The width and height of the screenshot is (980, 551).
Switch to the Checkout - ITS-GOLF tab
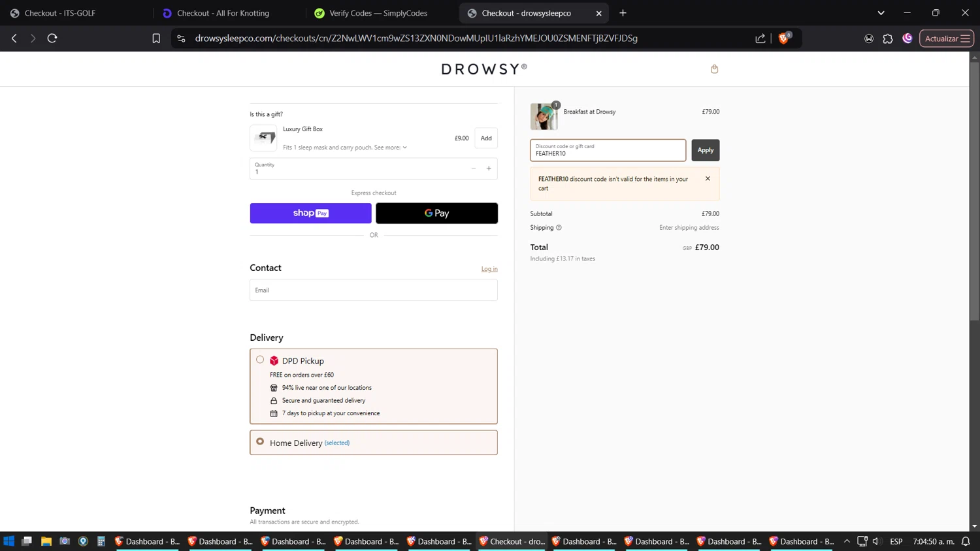76,13
